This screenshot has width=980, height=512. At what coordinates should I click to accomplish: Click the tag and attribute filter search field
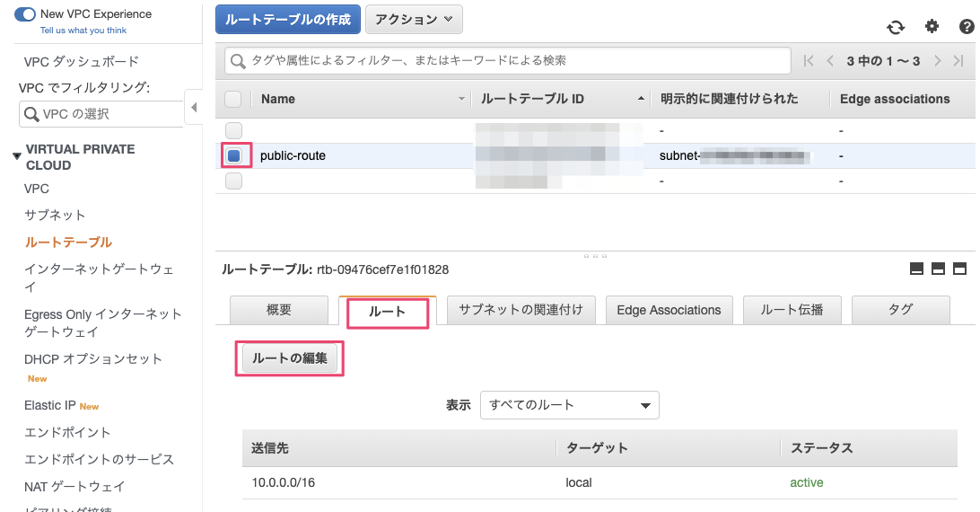tap(507, 61)
